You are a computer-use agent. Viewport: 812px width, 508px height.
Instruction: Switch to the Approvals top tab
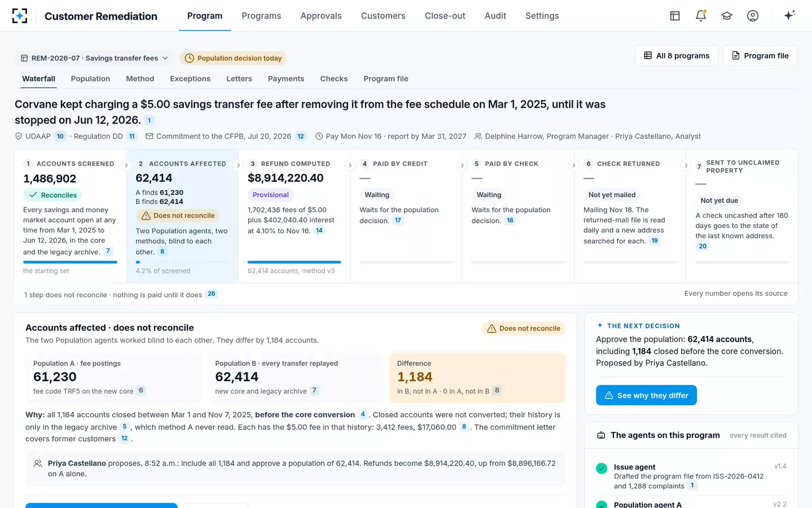pos(321,16)
